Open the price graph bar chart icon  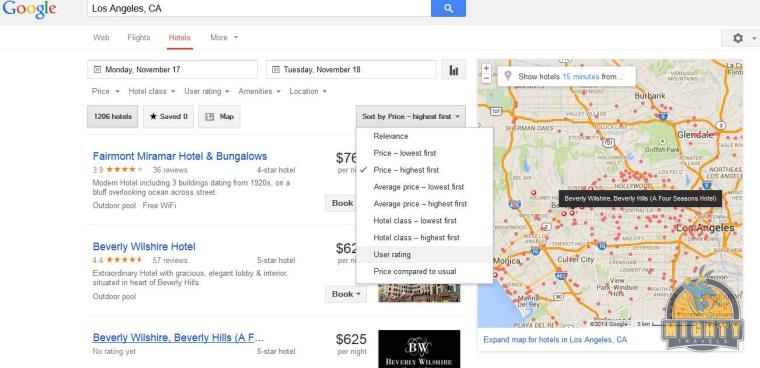454,70
